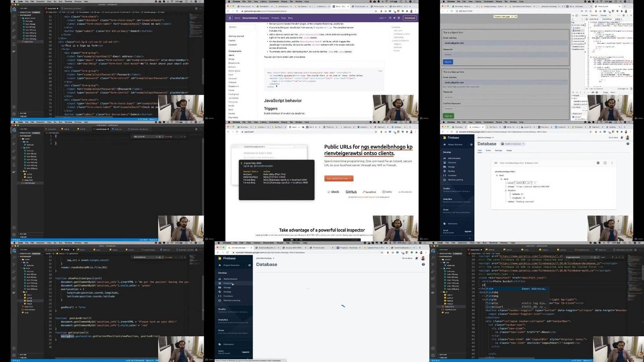Open photobucketapp project dropdown in loading Firebase console
Screen dimensions: 644x362
(x=265, y=259)
